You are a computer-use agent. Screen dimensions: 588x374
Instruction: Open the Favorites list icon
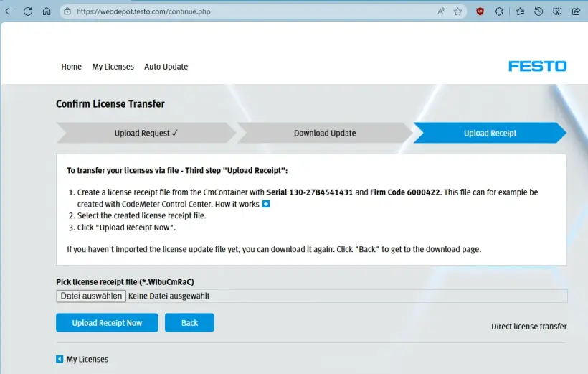(x=520, y=11)
